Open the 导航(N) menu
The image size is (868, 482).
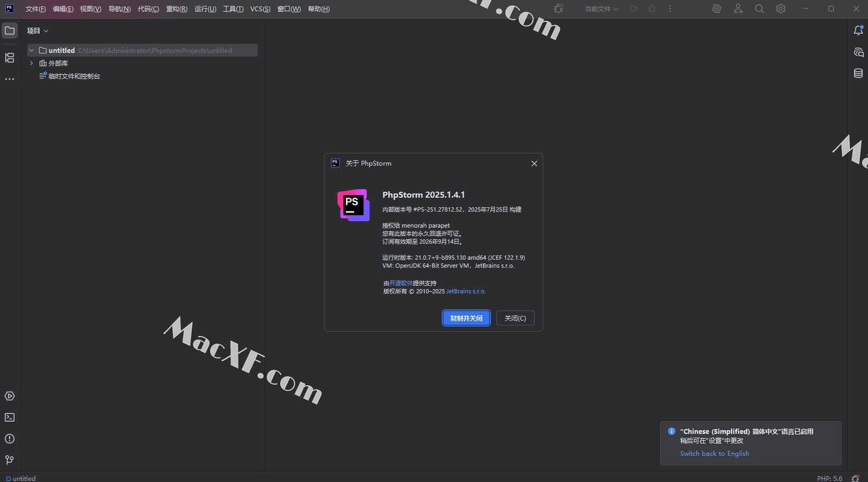(x=119, y=9)
